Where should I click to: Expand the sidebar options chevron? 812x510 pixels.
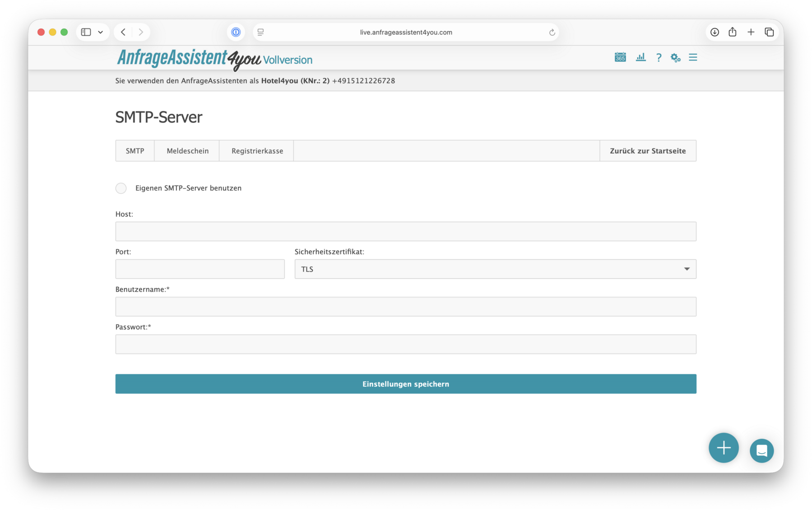[x=101, y=32]
